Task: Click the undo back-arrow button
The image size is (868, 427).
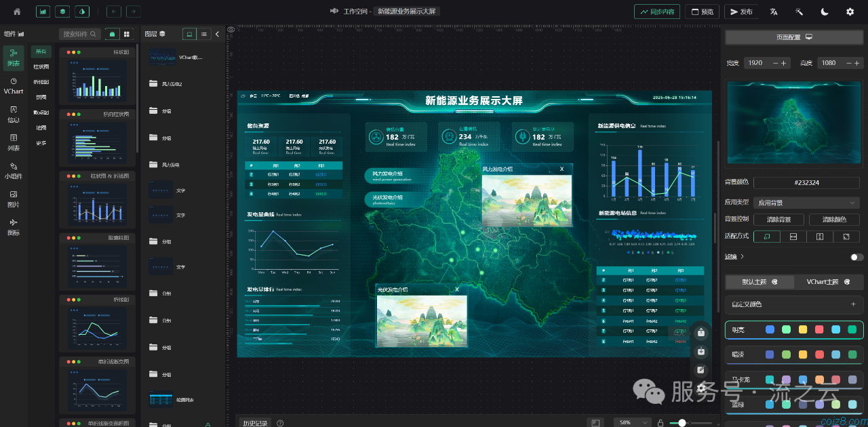Action: point(114,12)
